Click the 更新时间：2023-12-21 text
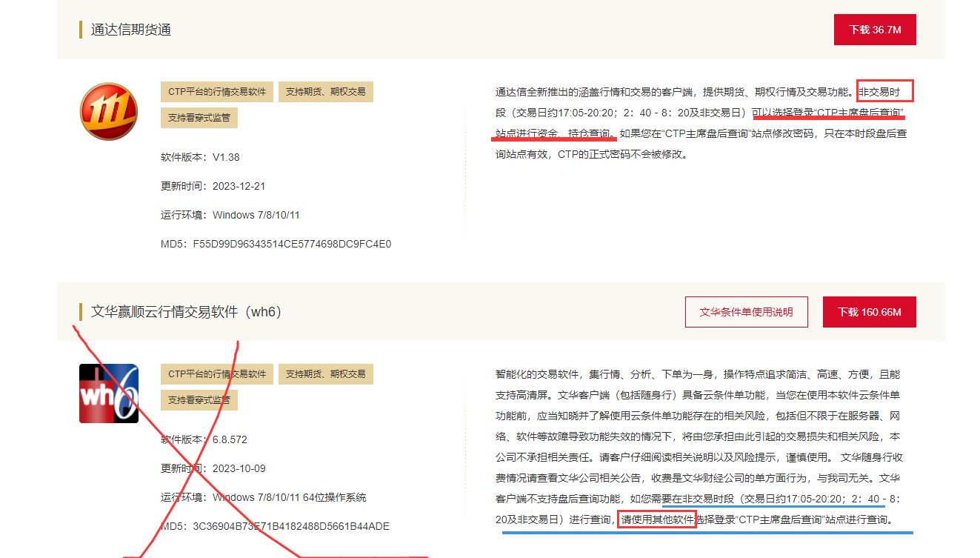The image size is (980, 558). pyautogui.click(x=213, y=186)
